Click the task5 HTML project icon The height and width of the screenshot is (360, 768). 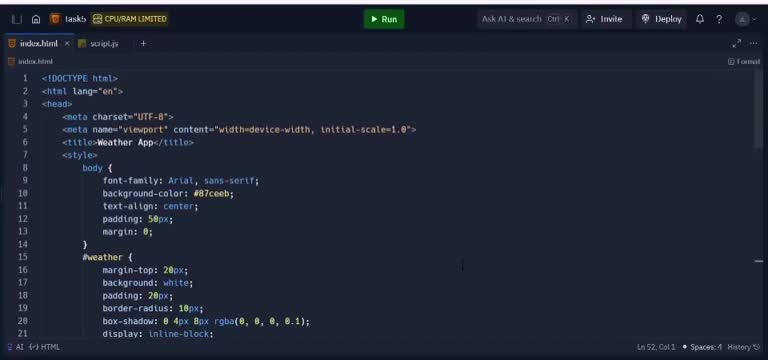[x=55, y=19]
